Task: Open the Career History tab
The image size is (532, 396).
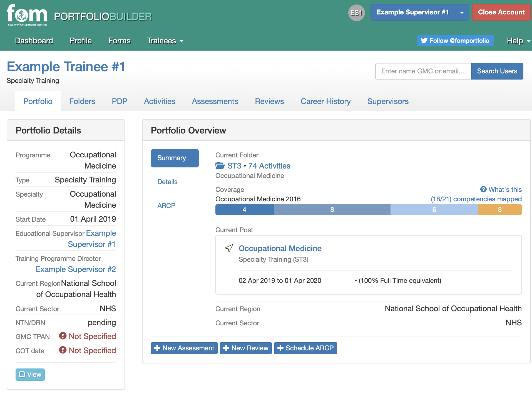Action: point(325,101)
